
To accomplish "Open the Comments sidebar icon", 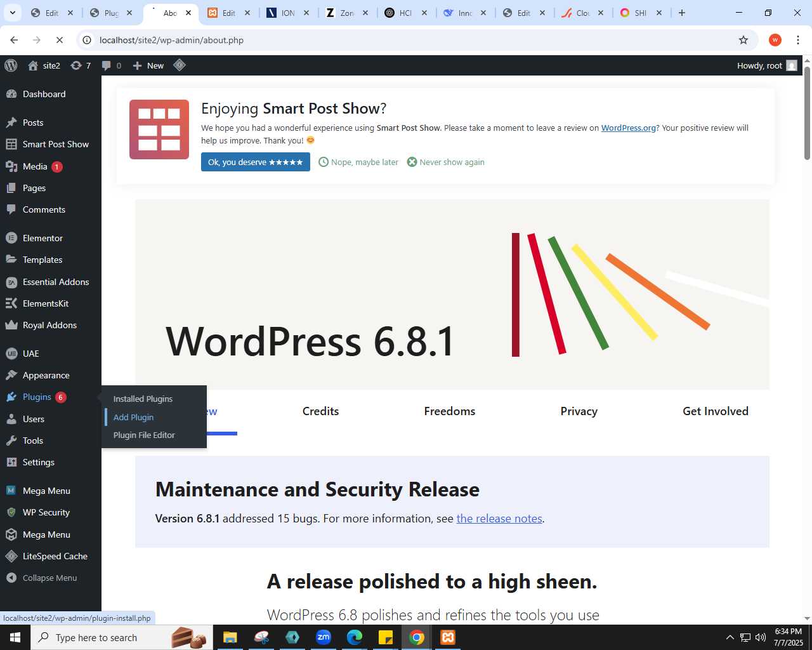I will [x=11, y=209].
